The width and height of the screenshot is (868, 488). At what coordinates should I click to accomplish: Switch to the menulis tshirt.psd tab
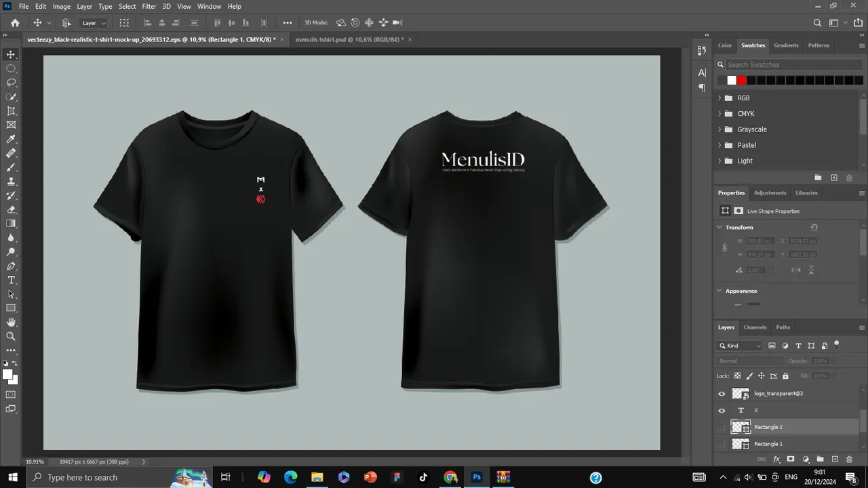click(349, 39)
